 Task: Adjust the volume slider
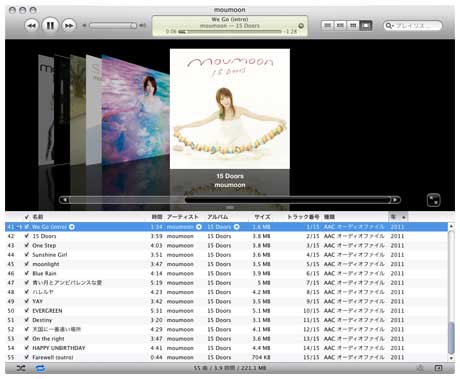click(x=113, y=26)
